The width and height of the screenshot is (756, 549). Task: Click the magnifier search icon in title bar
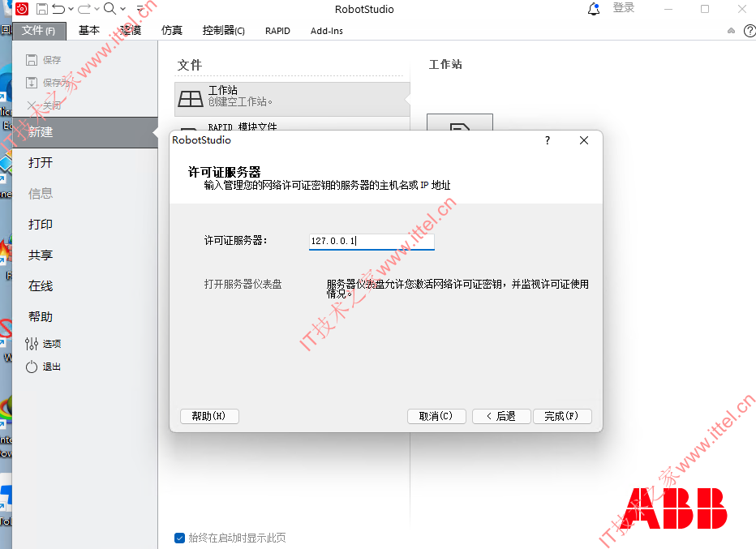tap(110, 9)
